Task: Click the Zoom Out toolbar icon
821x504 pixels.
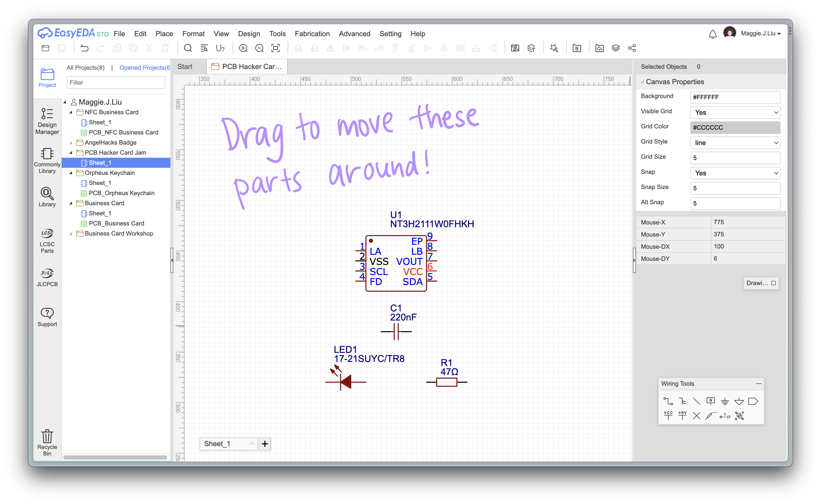Action: click(259, 48)
